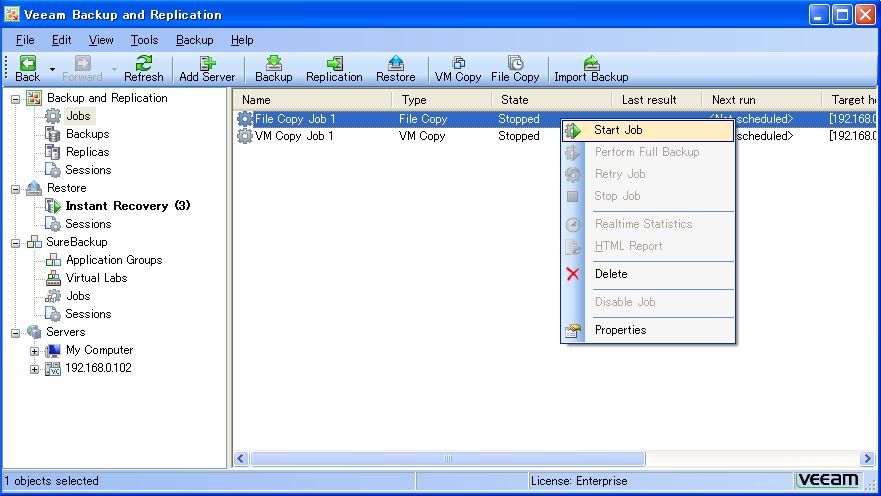The height and width of the screenshot is (496, 881).
Task: Select the Replicas tree item
Action: click(x=88, y=152)
